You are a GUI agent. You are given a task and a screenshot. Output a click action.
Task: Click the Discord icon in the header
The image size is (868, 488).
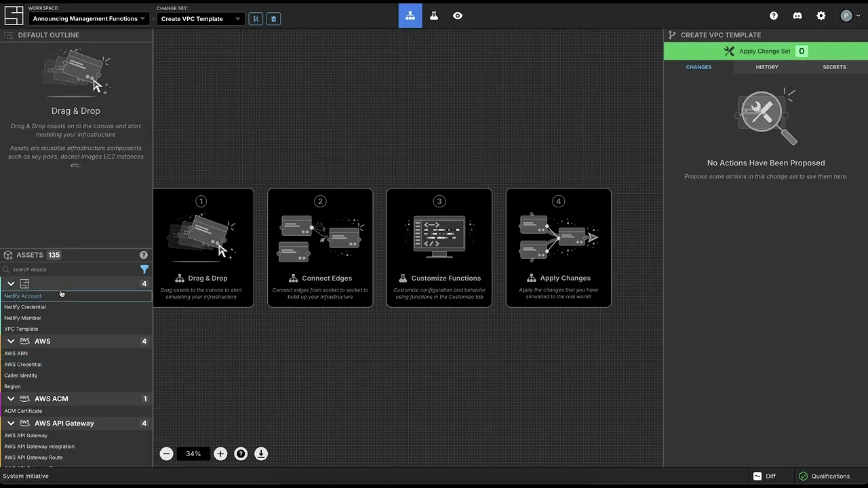[x=797, y=16]
